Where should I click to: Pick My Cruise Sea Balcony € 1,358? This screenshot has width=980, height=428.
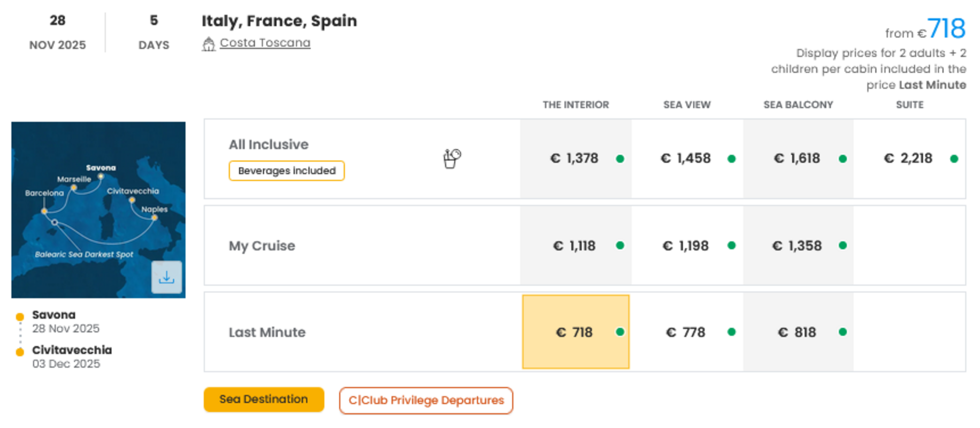point(798,246)
